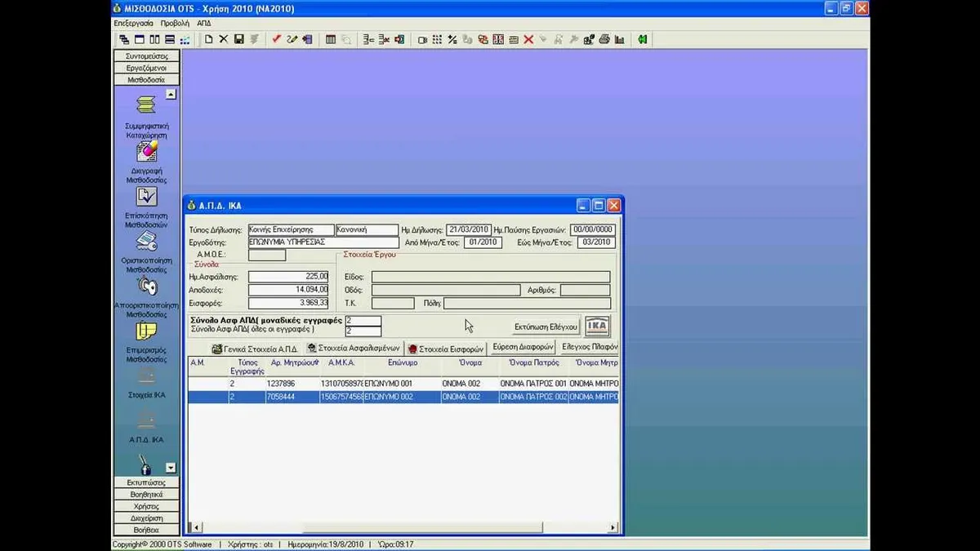The width and height of the screenshot is (980, 551).
Task: Click the Εισφορές field showing 3.969,33
Action: [288, 303]
